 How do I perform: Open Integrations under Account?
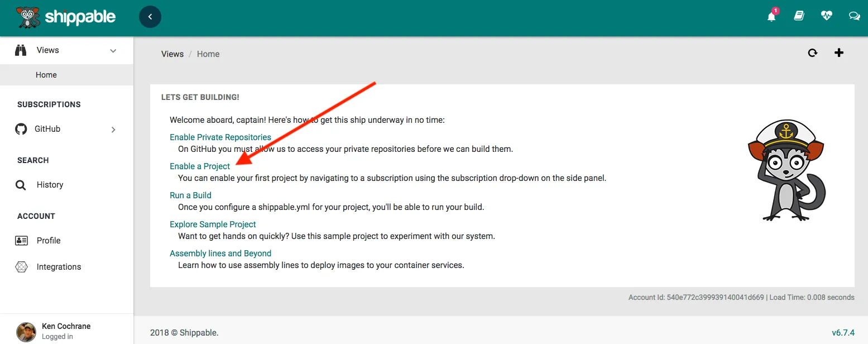pos(66,267)
